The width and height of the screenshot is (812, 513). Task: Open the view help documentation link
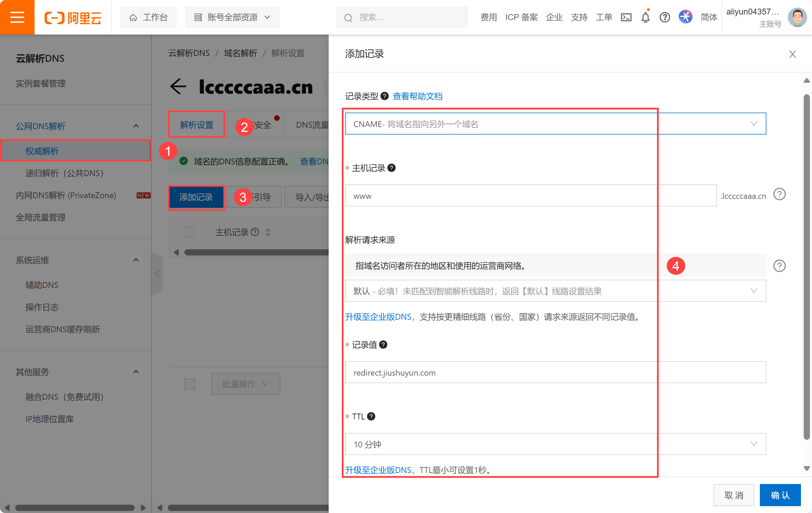[418, 96]
